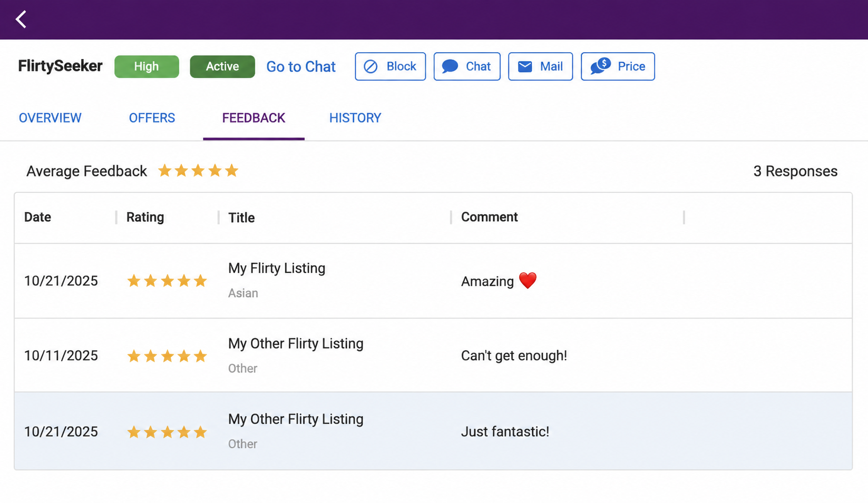Click the 3 Responses text
The height and width of the screenshot is (503, 868).
coord(795,171)
